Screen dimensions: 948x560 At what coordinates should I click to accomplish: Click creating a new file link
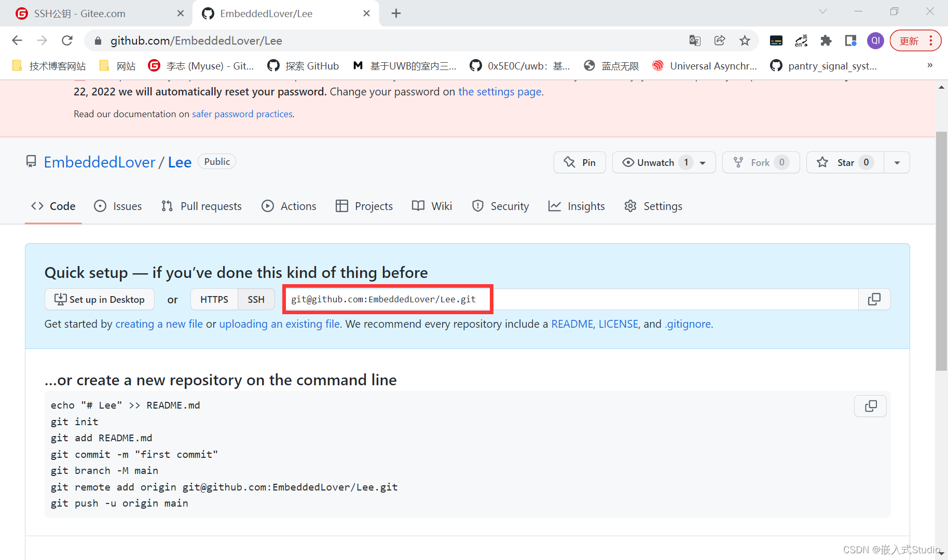pos(159,324)
